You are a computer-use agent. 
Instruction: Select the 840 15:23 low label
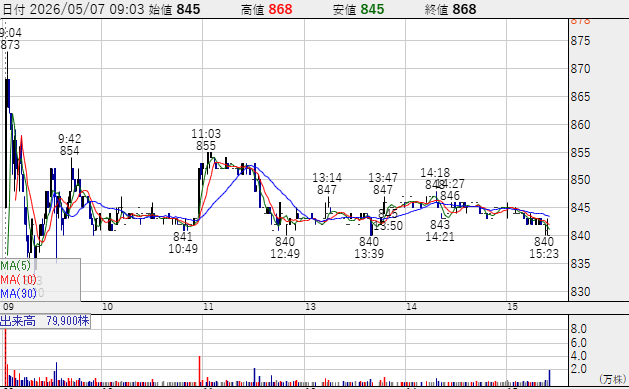pyautogui.click(x=544, y=247)
